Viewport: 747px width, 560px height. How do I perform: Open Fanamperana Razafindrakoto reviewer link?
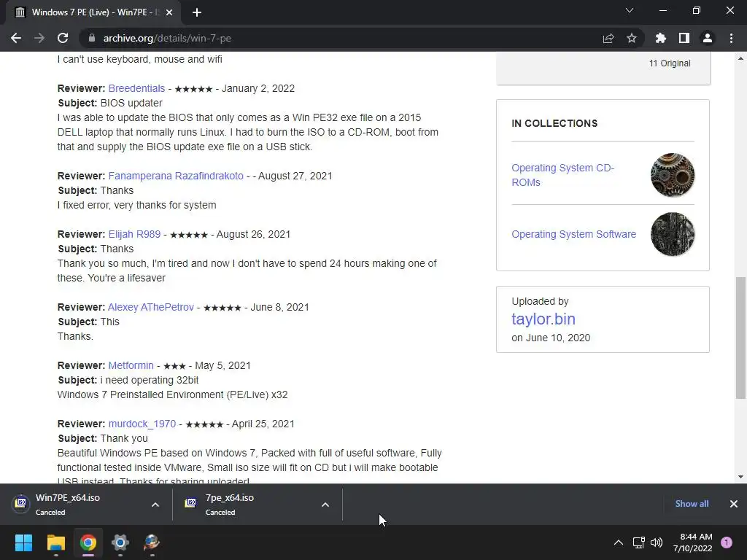(176, 176)
